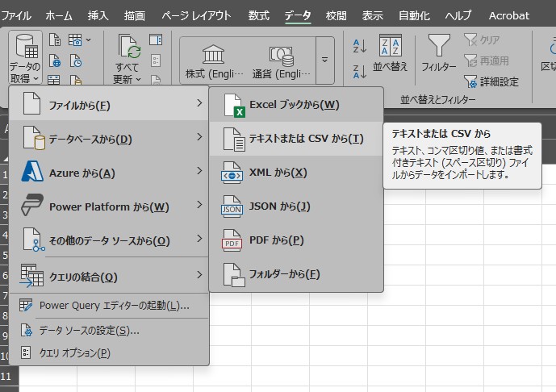Select the データ tab
The width and height of the screenshot is (556, 392).
(298, 15)
